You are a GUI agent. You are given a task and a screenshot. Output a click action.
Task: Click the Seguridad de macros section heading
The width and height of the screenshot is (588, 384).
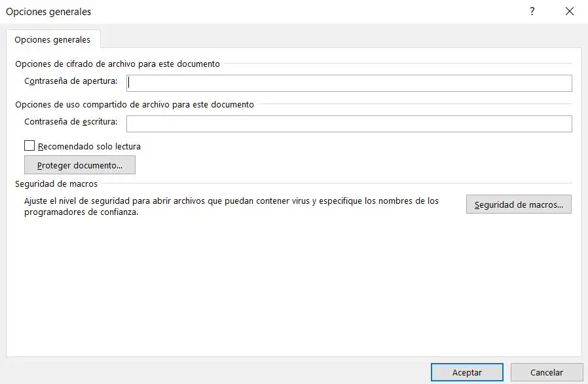pyautogui.click(x=56, y=184)
